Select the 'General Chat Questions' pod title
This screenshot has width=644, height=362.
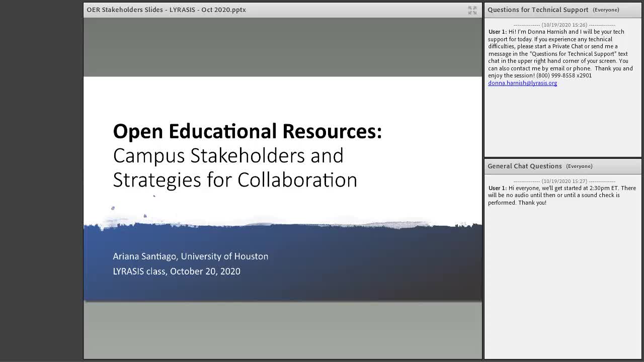click(x=524, y=166)
